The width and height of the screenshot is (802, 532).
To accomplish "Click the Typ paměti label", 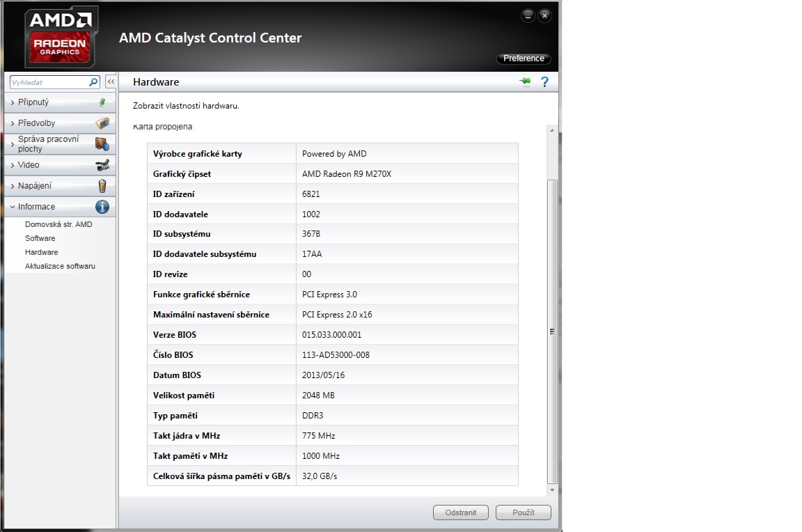I will coord(175,416).
